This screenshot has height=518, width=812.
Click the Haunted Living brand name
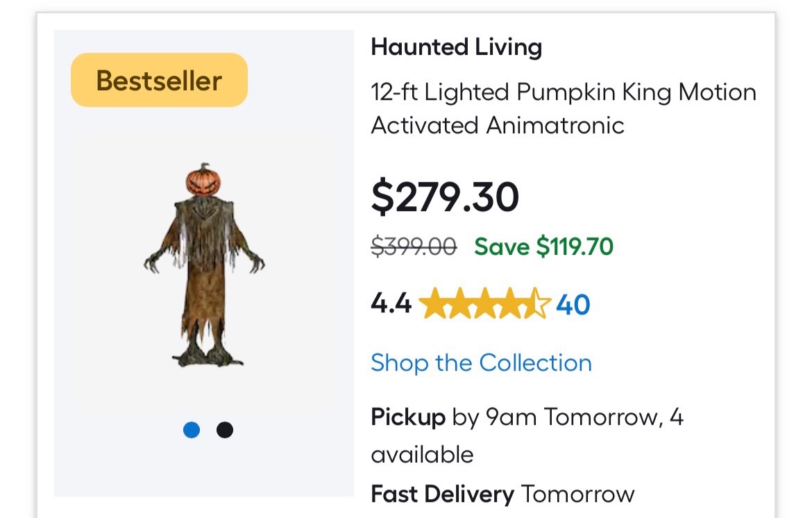click(x=456, y=47)
